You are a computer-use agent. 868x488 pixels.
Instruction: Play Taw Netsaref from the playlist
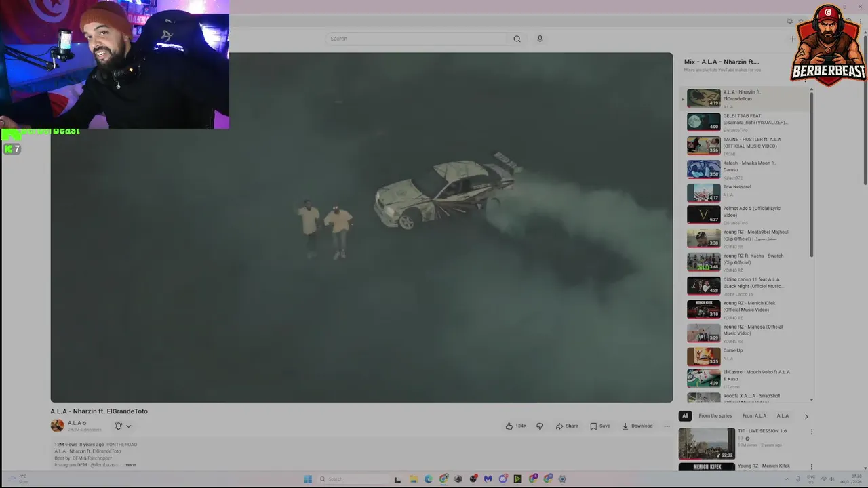[x=746, y=192]
